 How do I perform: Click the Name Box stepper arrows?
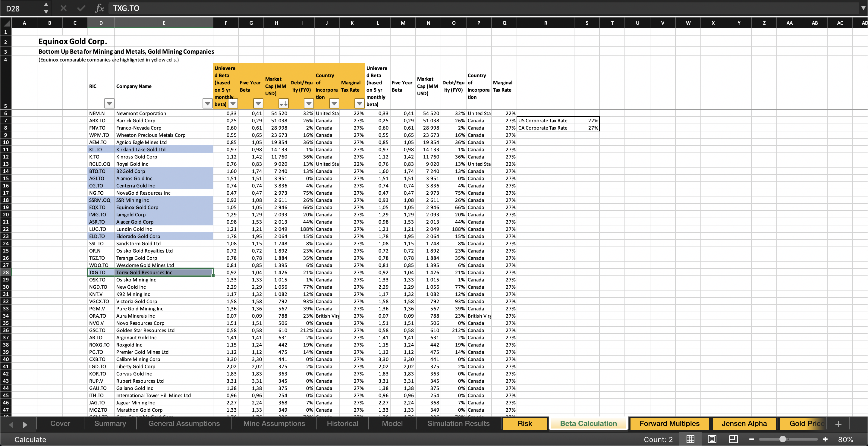click(46, 8)
